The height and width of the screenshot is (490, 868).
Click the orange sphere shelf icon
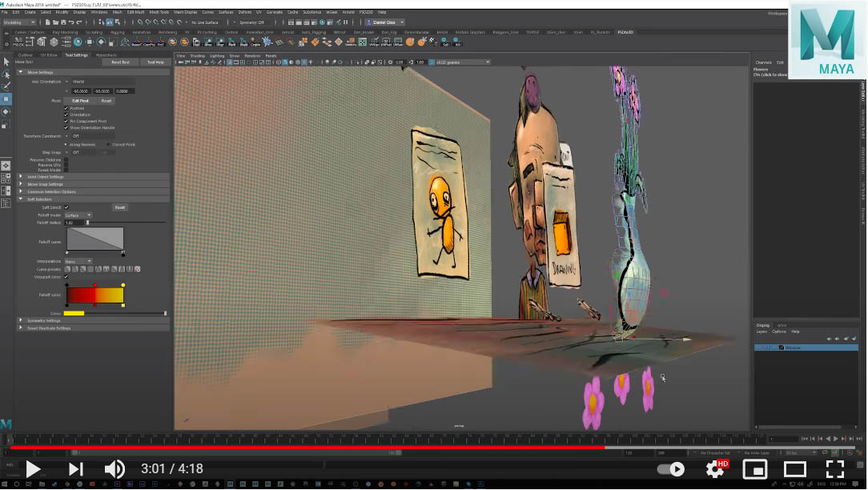(410, 42)
